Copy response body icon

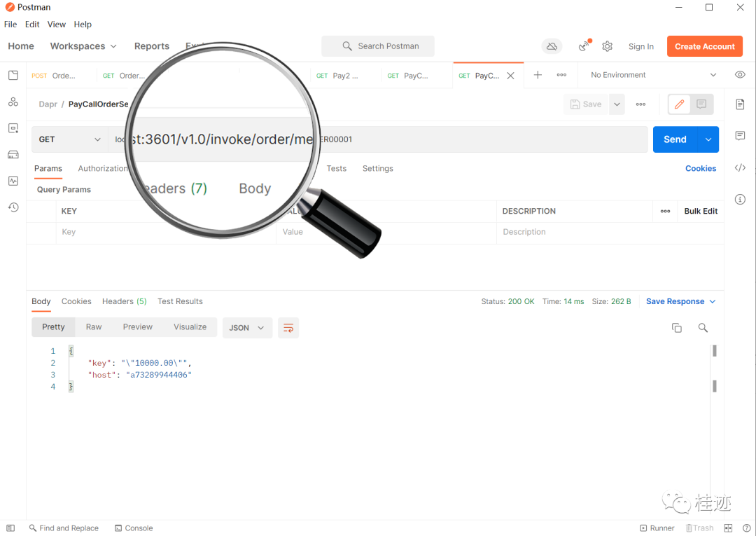(x=676, y=328)
